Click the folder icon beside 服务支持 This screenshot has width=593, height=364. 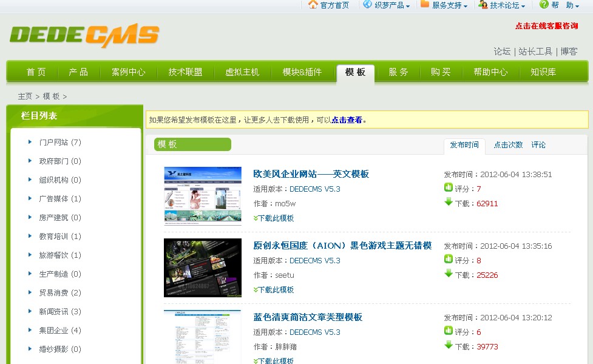(425, 4)
